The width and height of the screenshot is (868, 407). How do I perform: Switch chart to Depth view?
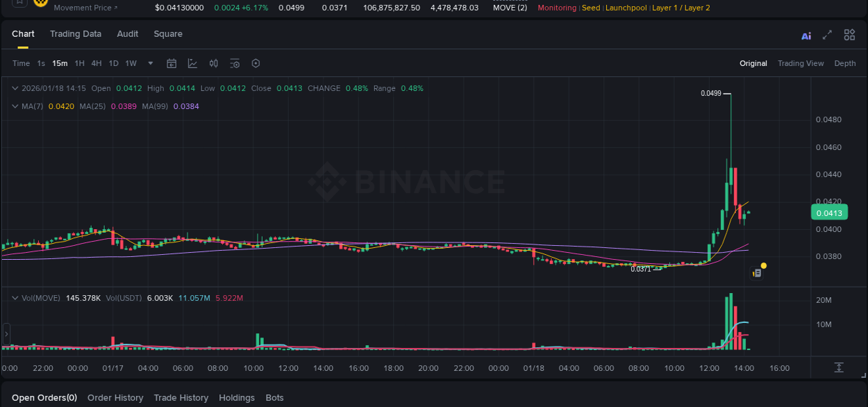click(x=844, y=63)
